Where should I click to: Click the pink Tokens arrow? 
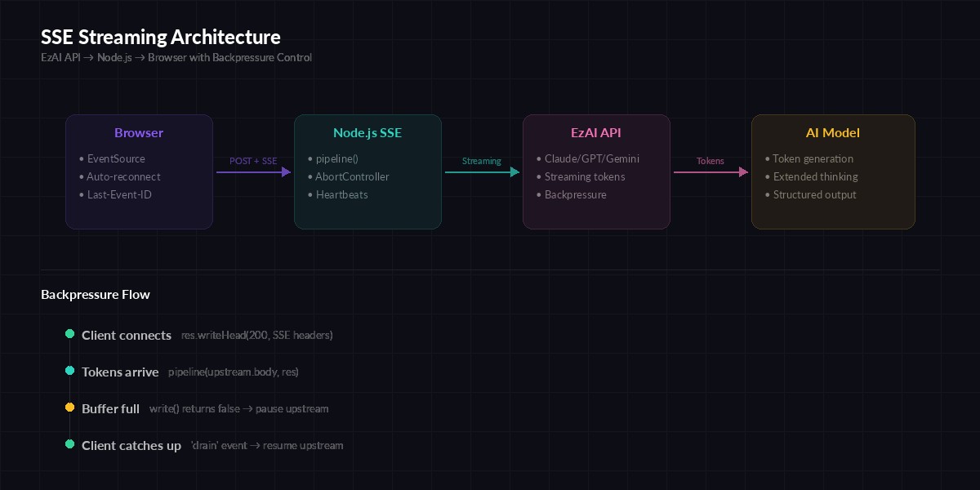[x=710, y=171]
